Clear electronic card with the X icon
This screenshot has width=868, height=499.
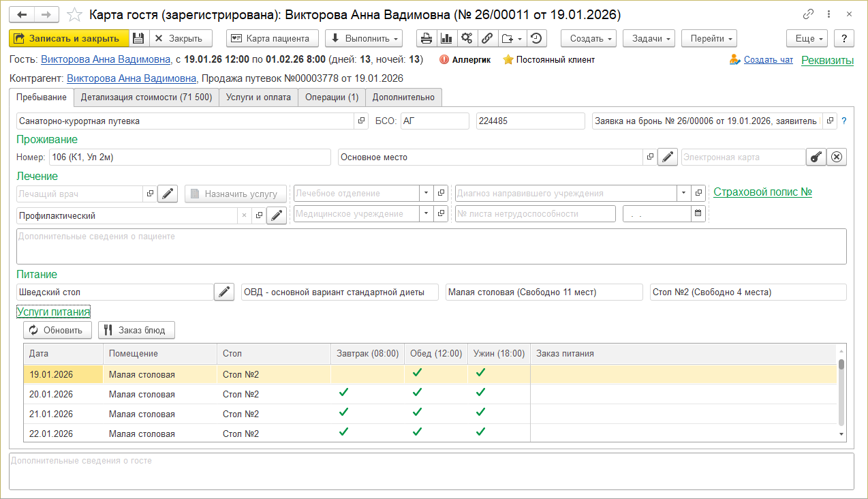[837, 157]
